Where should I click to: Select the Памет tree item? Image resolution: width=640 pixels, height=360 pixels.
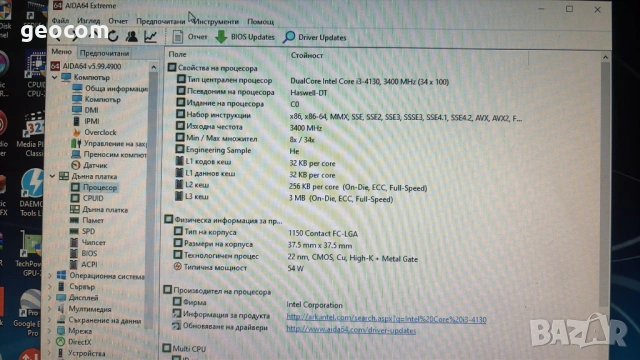tap(87, 220)
